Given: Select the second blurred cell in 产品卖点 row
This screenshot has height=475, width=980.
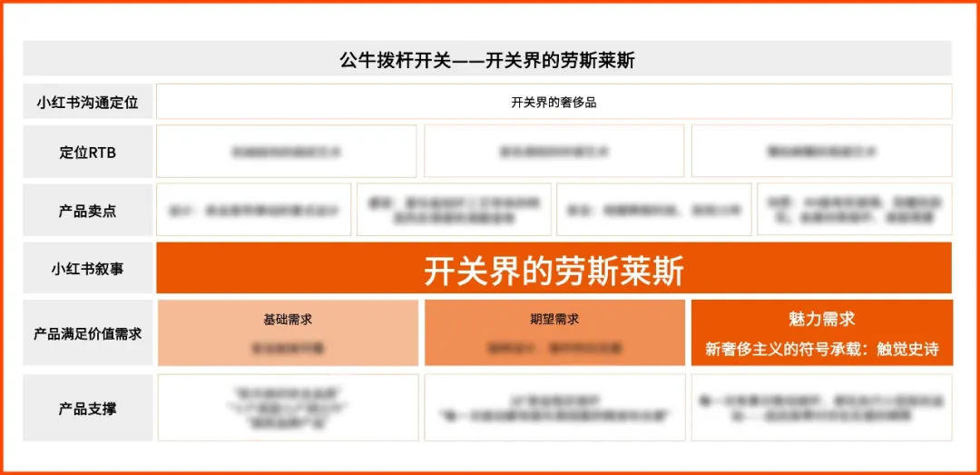Looking at the screenshot, I should tap(454, 210).
